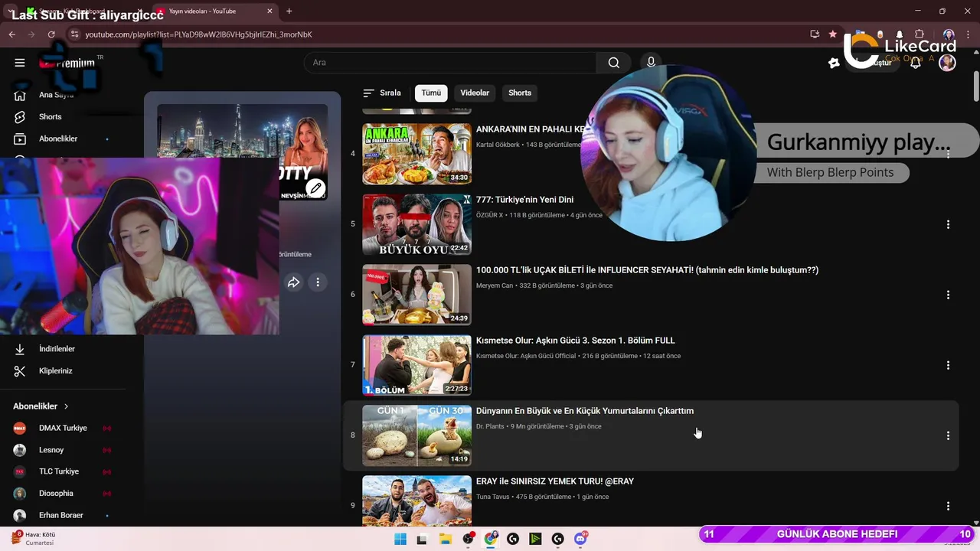
Task: Open video titled 777: Türkiye'nin Yeni Dini
Action: click(x=524, y=200)
